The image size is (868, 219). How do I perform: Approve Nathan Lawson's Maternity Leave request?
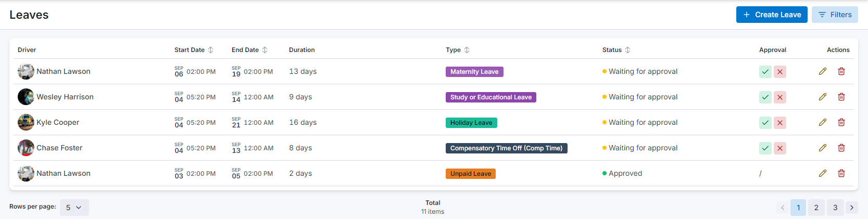[765, 72]
